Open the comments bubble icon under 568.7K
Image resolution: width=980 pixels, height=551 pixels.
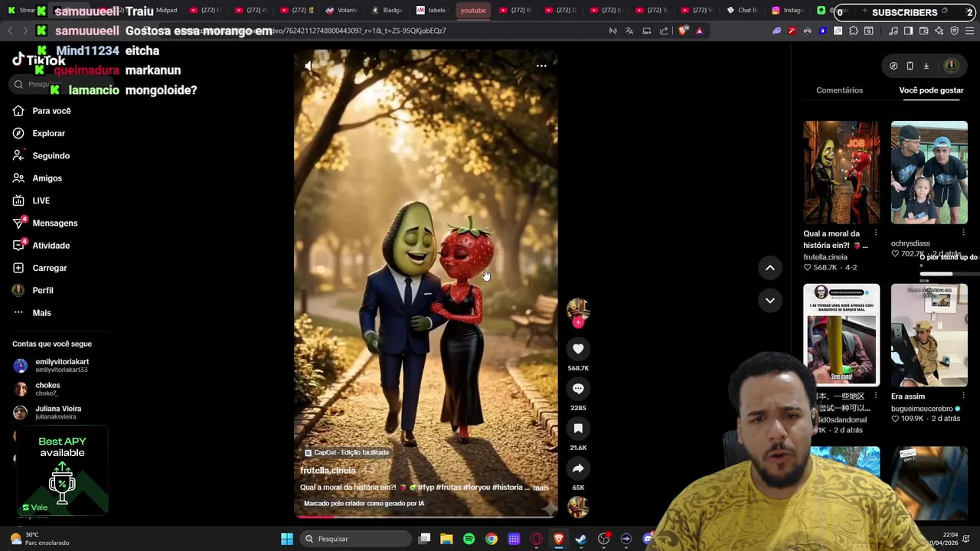578,389
